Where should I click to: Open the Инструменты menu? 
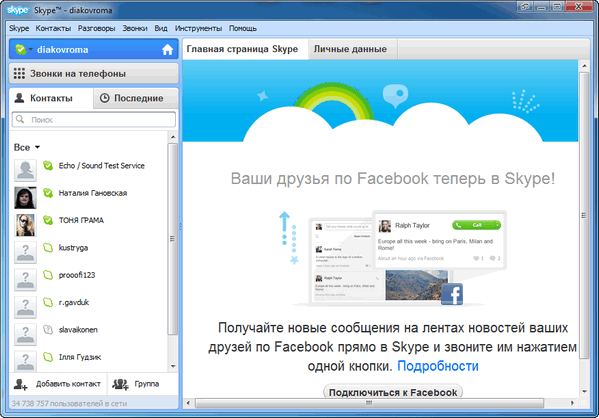point(198,28)
